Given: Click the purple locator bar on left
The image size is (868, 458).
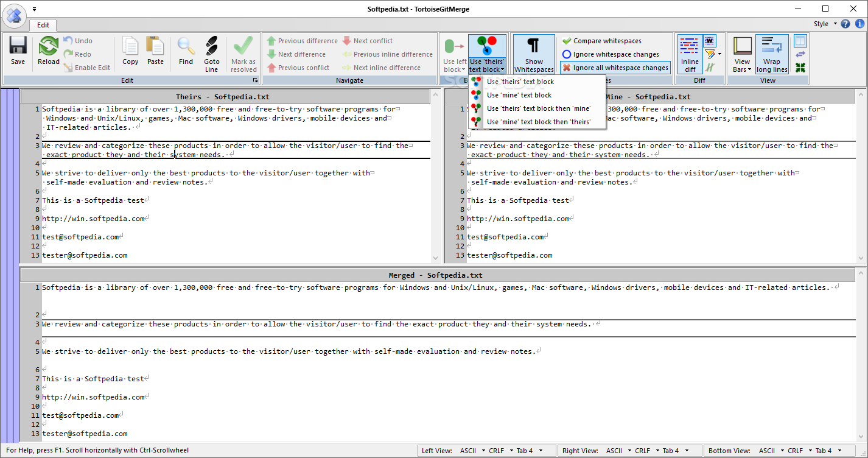Looking at the screenshot, I should pyautogui.click(x=10, y=265).
